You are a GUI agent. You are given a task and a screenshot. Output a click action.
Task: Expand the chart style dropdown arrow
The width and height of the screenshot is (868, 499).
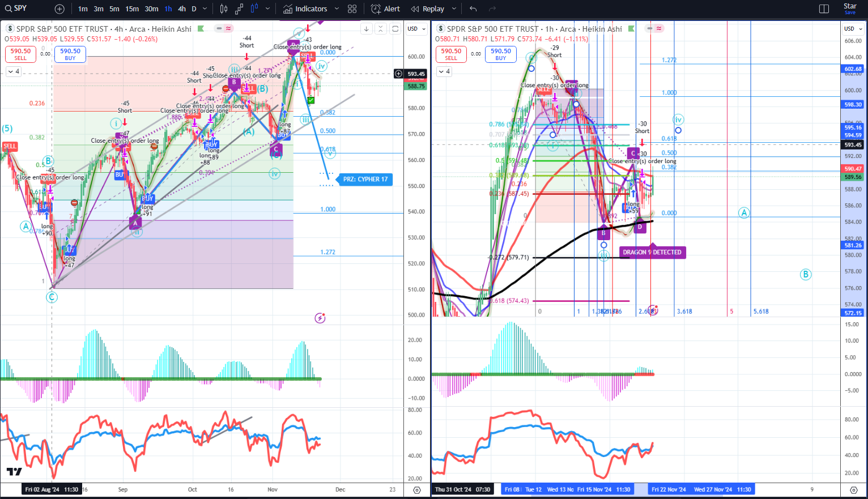point(267,9)
